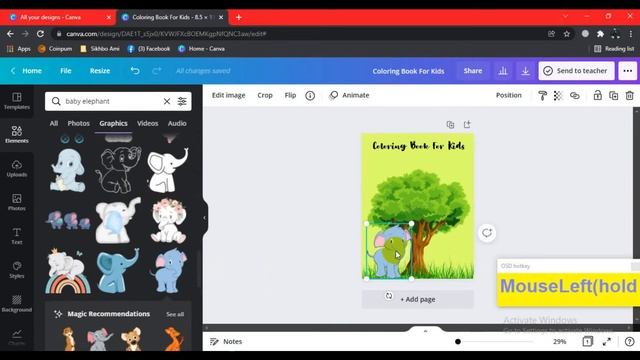Click the download icon
The height and width of the screenshot is (360, 640).
tap(525, 71)
